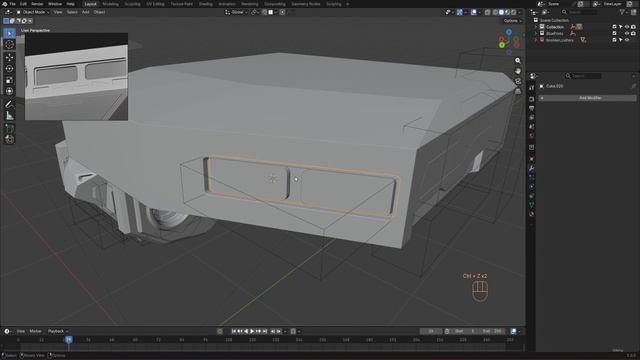The image size is (640, 360).
Task: Hide the Collection row eye icon
Action: [x=627, y=27]
